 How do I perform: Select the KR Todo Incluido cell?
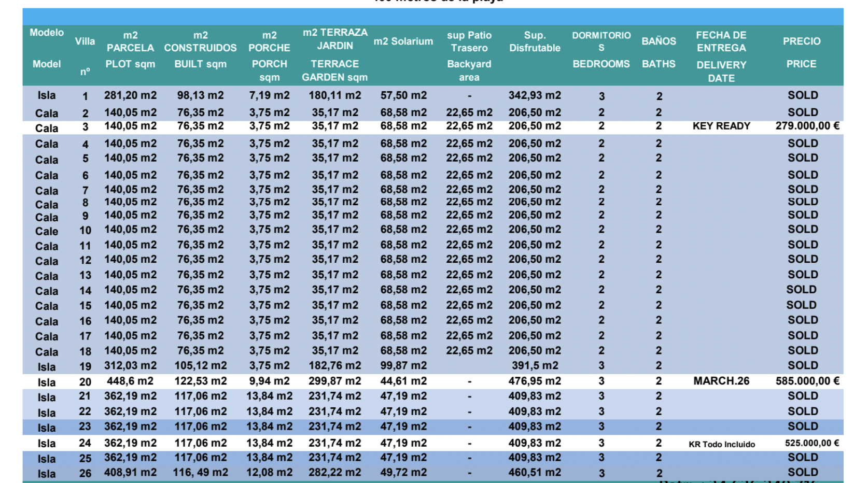722,444
